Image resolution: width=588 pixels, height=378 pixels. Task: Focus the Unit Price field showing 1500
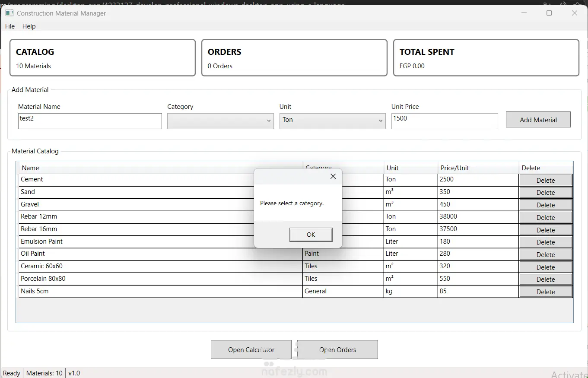pyautogui.click(x=445, y=121)
